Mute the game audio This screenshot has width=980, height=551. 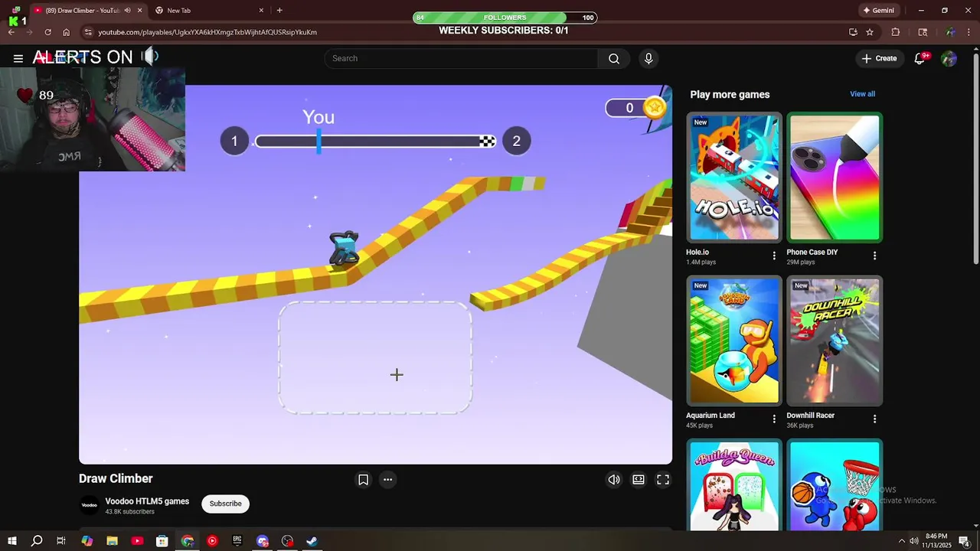point(614,480)
